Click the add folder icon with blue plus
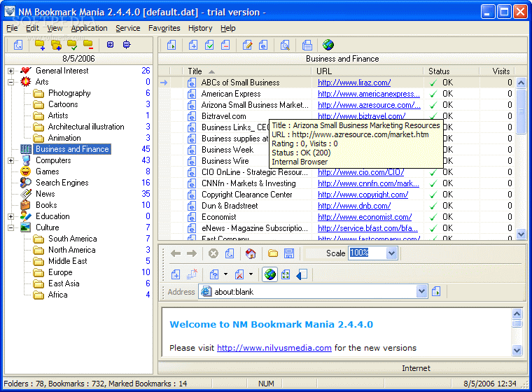 [40, 45]
